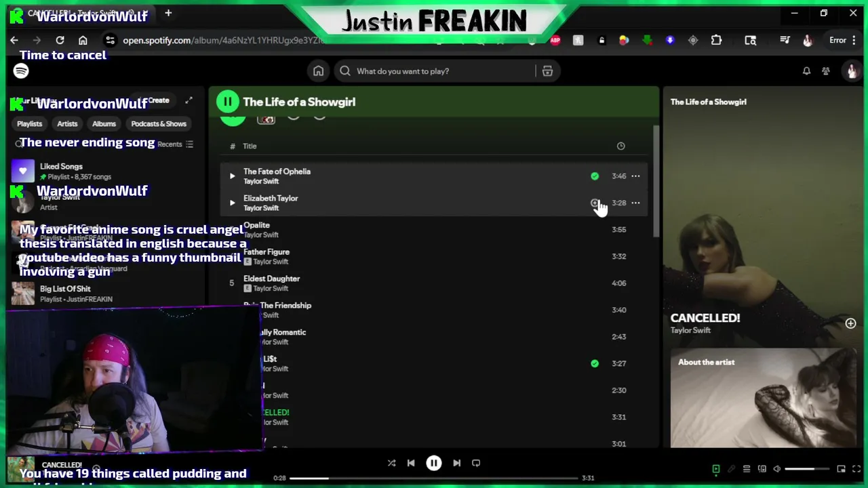This screenshot has width=868, height=488.
Task: Open Spotify notifications bell
Action: 806,71
